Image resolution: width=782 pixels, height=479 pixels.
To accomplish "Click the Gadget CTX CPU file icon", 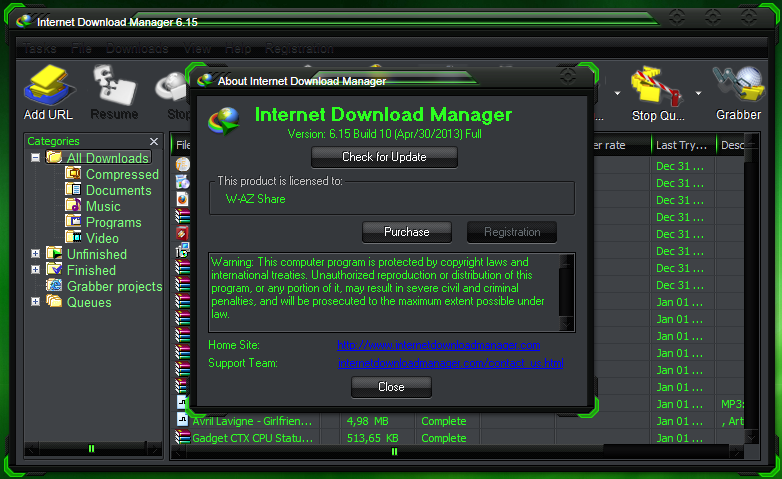I will 183,438.
